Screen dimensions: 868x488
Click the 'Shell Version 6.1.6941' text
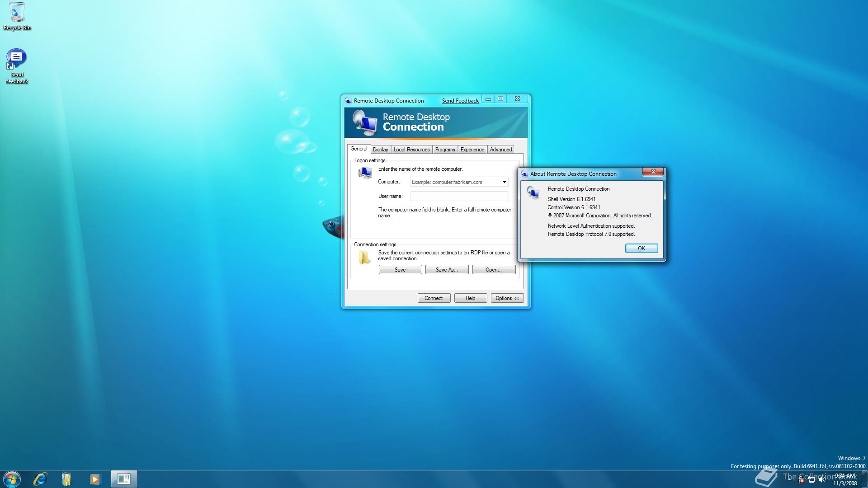[x=571, y=199]
